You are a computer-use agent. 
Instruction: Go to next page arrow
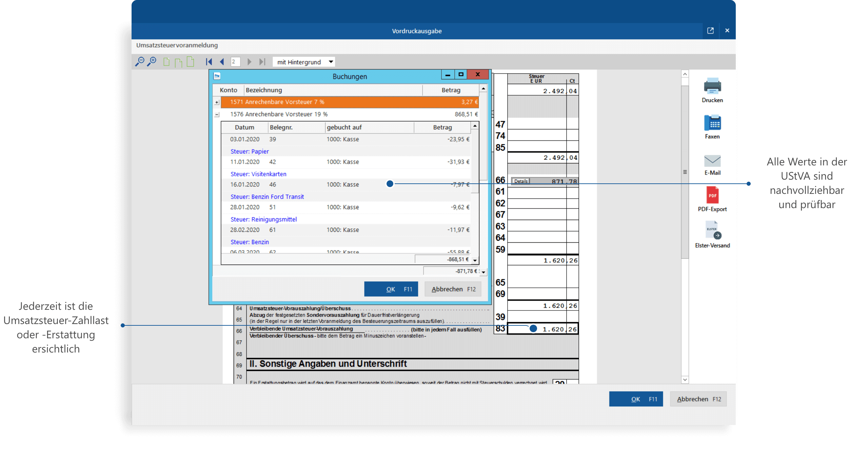(250, 62)
